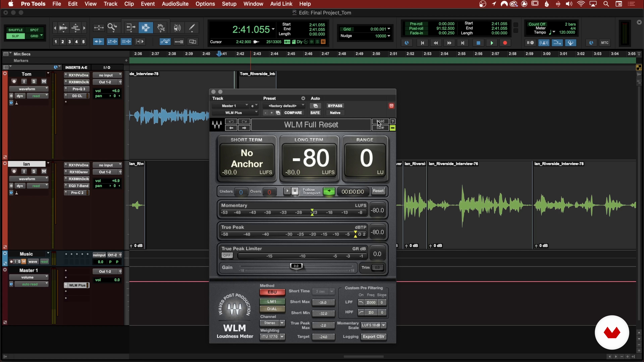This screenshot has height=362, width=644.
Task: Click Export CSV logging button
Action: tap(373, 337)
